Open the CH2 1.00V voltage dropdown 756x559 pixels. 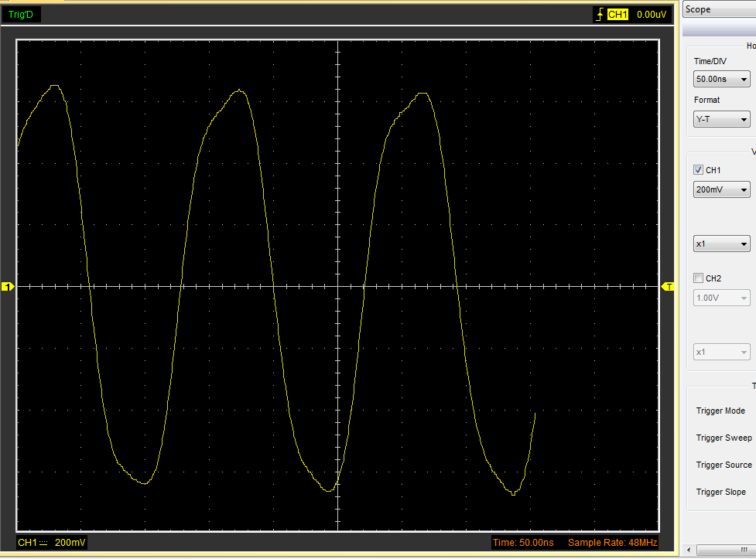click(x=721, y=298)
